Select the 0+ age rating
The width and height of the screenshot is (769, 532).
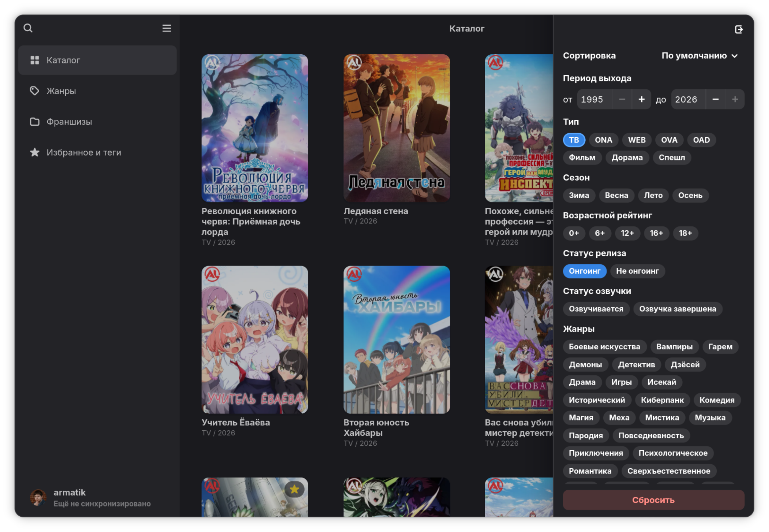[x=573, y=233]
